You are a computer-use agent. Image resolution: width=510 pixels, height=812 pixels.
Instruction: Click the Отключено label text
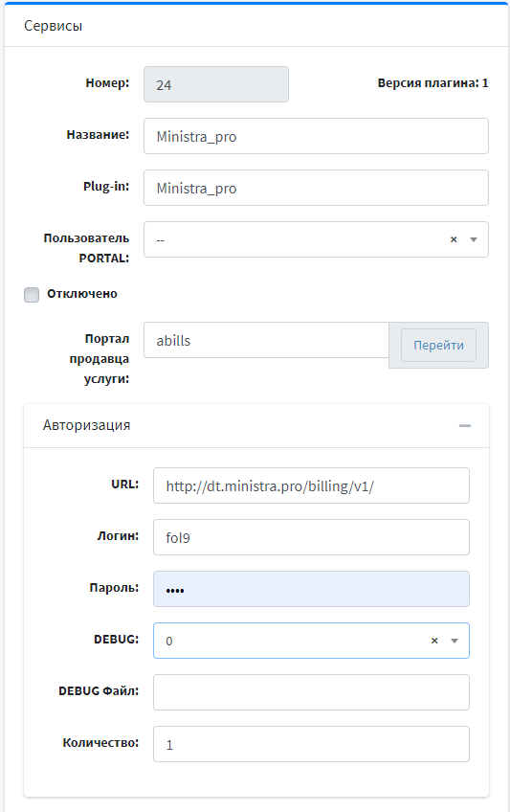pos(82,294)
